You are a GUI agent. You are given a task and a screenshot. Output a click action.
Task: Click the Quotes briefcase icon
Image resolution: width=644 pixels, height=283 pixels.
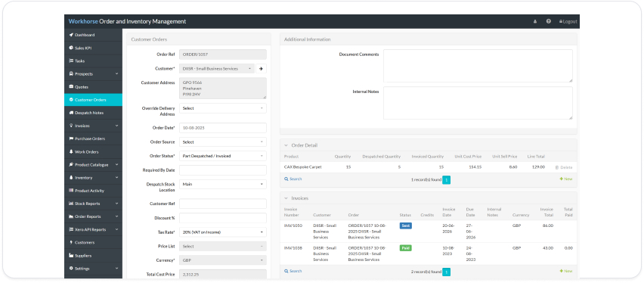(71, 87)
